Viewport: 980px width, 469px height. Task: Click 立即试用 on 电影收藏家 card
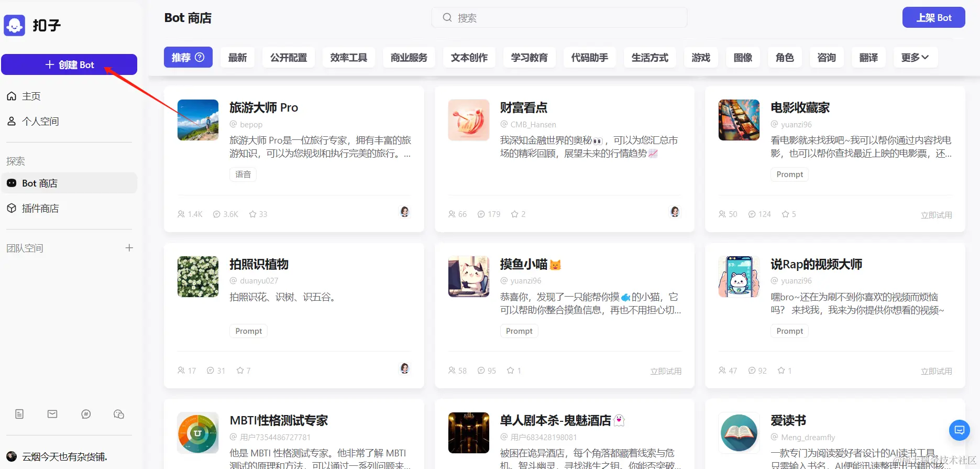point(937,215)
